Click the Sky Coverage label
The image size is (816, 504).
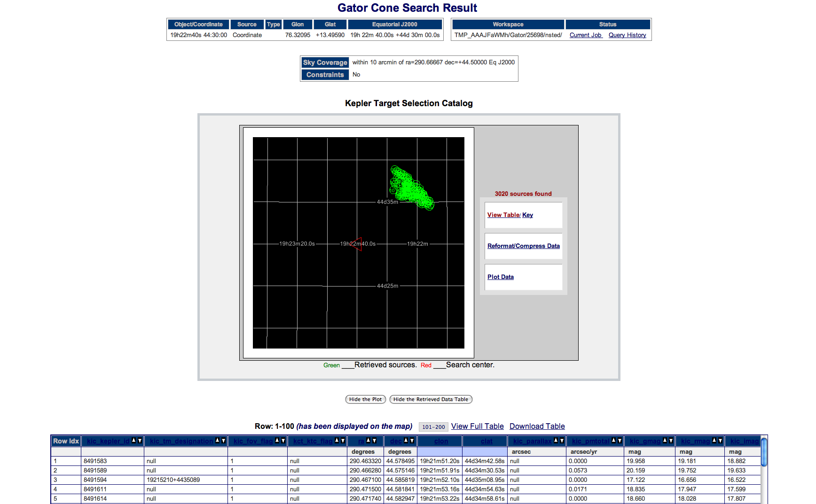click(x=325, y=62)
